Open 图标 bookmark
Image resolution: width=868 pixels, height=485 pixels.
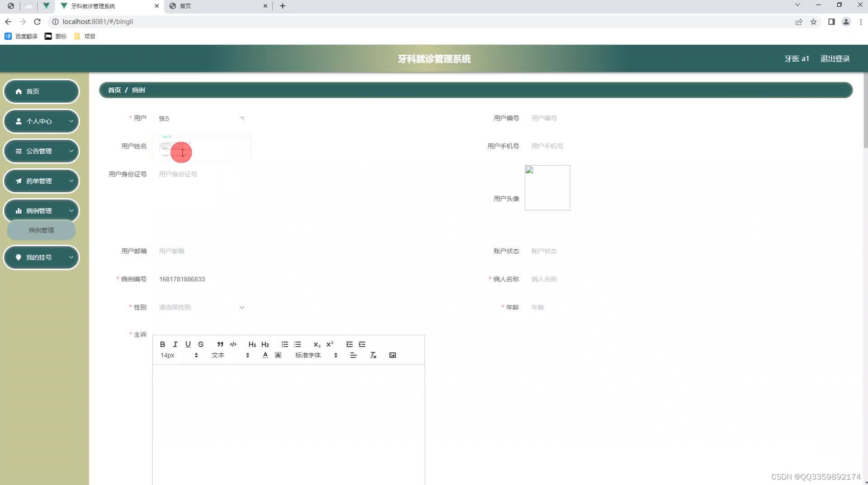(56, 36)
